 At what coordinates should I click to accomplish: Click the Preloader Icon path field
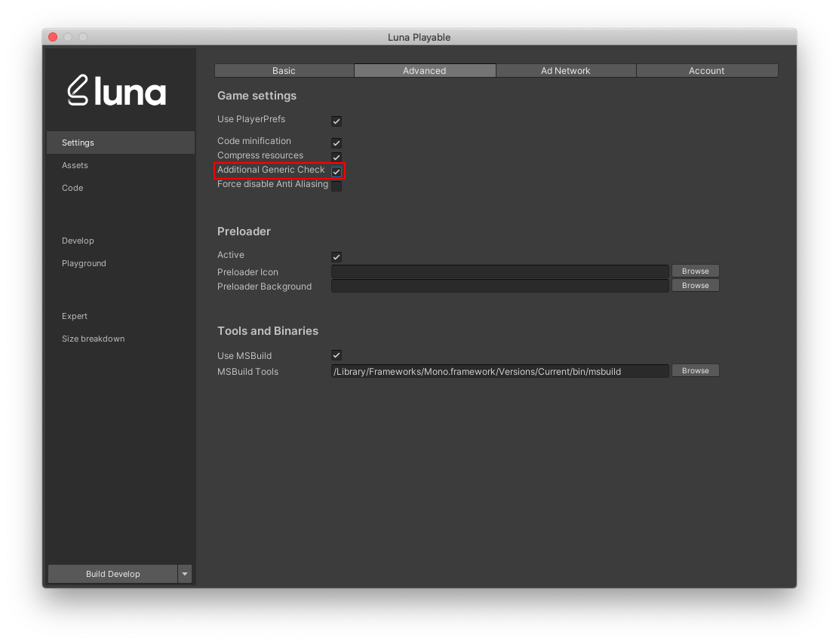[500, 271]
